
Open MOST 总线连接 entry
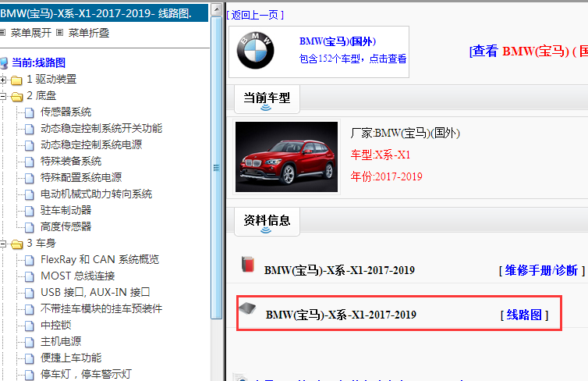pyautogui.click(x=78, y=276)
